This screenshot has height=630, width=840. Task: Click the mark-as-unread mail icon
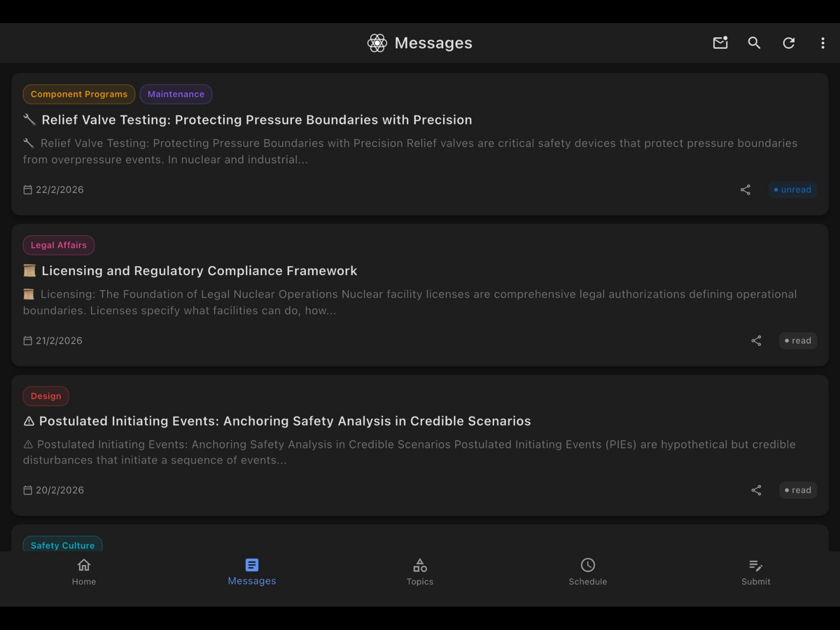720,42
